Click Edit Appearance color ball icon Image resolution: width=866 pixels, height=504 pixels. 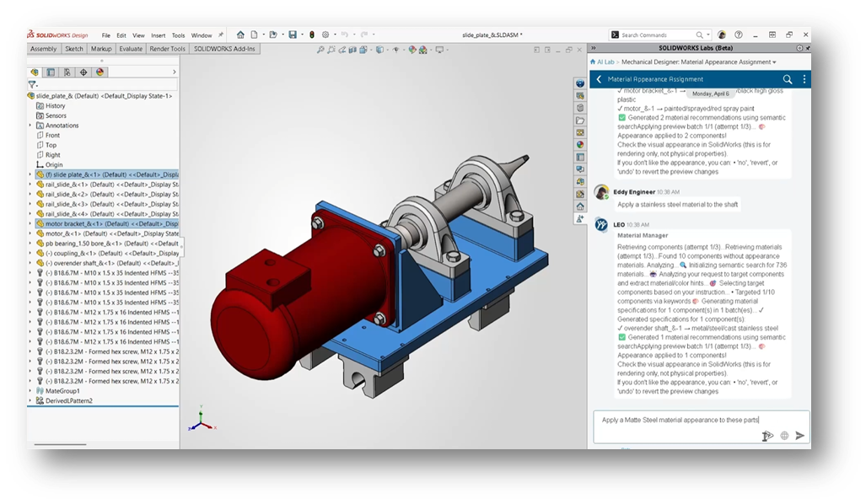pyautogui.click(x=412, y=50)
